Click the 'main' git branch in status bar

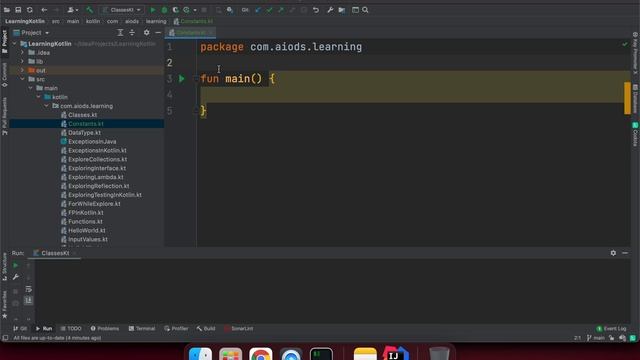(596, 338)
